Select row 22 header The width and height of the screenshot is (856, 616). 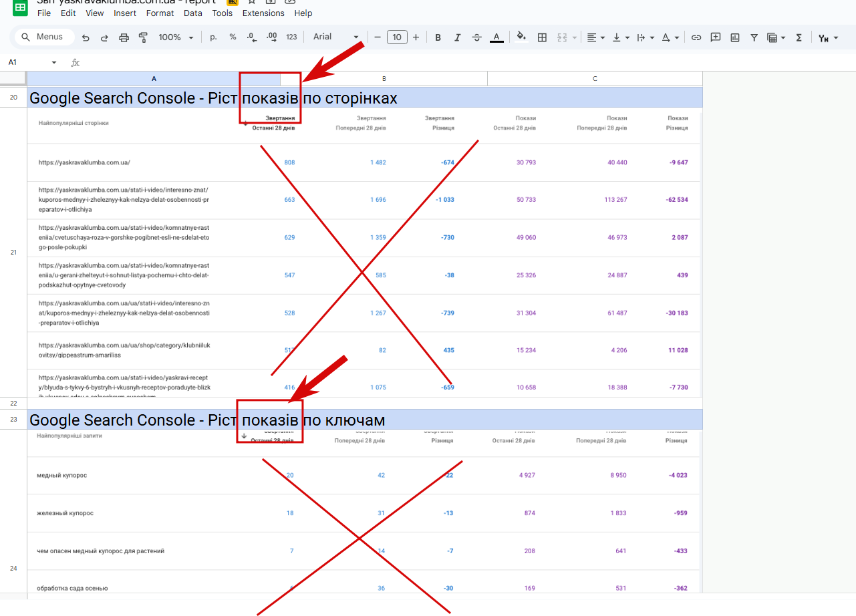point(13,404)
